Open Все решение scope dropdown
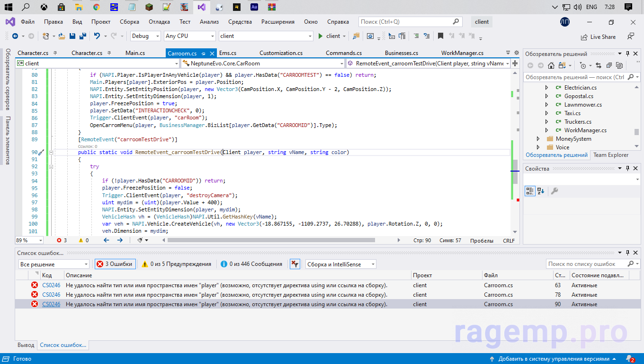This screenshot has width=644, height=364. click(54, 264)
